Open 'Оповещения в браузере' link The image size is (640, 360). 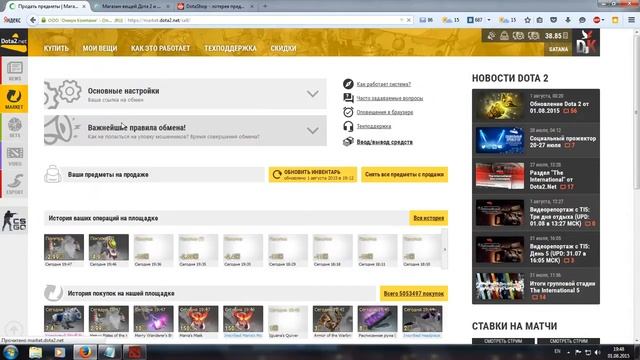[385, 112]
